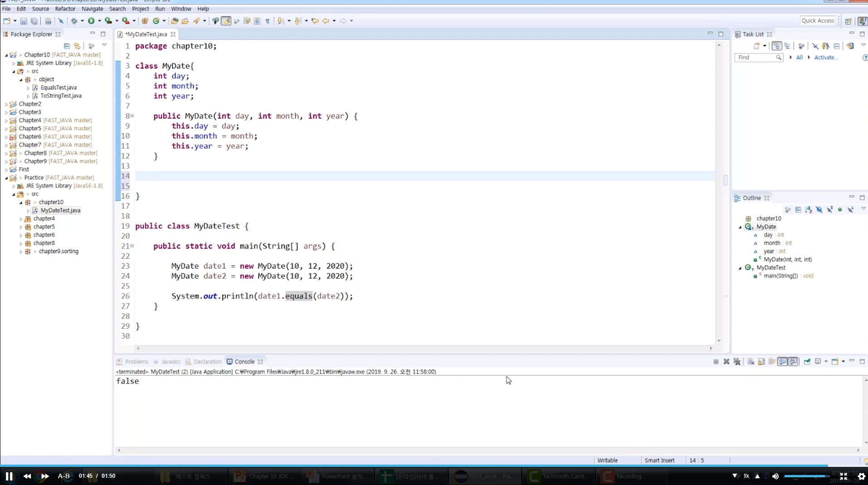Image resolution: width=868 pixels, height=485 pixels.
Task: Open the Run menu
Action: [x=160, y=9]
